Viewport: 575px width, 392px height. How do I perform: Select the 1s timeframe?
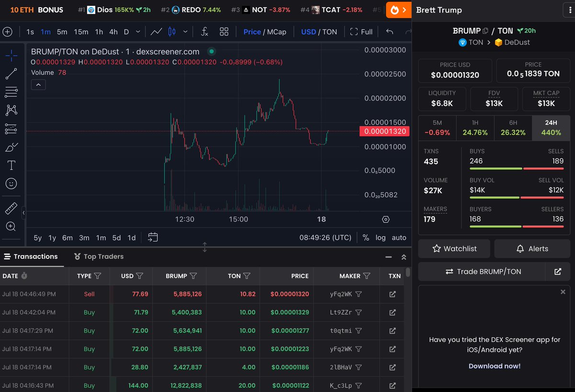click(30, 32)
